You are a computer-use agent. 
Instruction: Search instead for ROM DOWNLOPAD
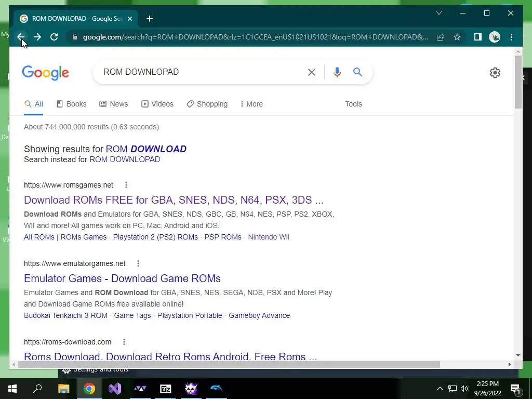(x=125, y=159)
